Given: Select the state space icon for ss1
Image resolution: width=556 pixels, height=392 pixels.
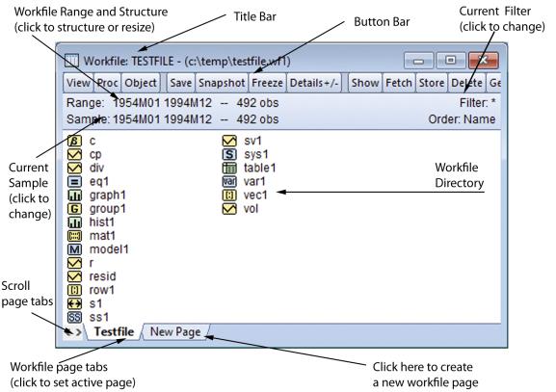Looking at the screenshot, I should (74, 317).
